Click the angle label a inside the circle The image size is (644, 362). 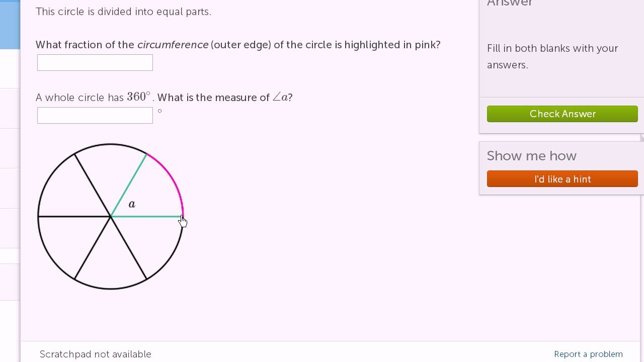tap(132, 204)
